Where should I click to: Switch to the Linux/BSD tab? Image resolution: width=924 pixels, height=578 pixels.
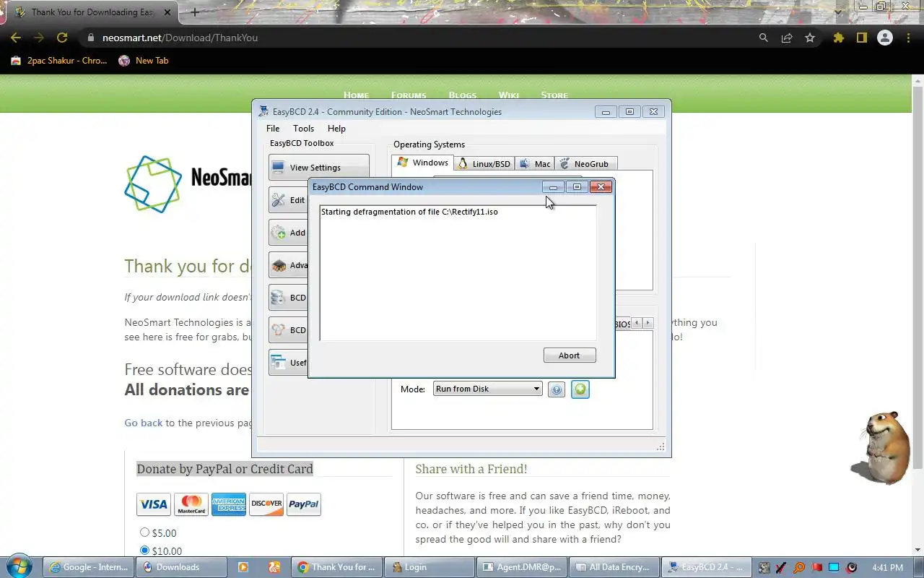point(484,164)
